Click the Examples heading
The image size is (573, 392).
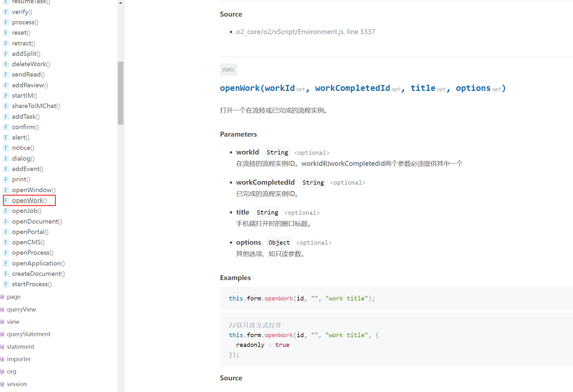(x=235, y=278)
